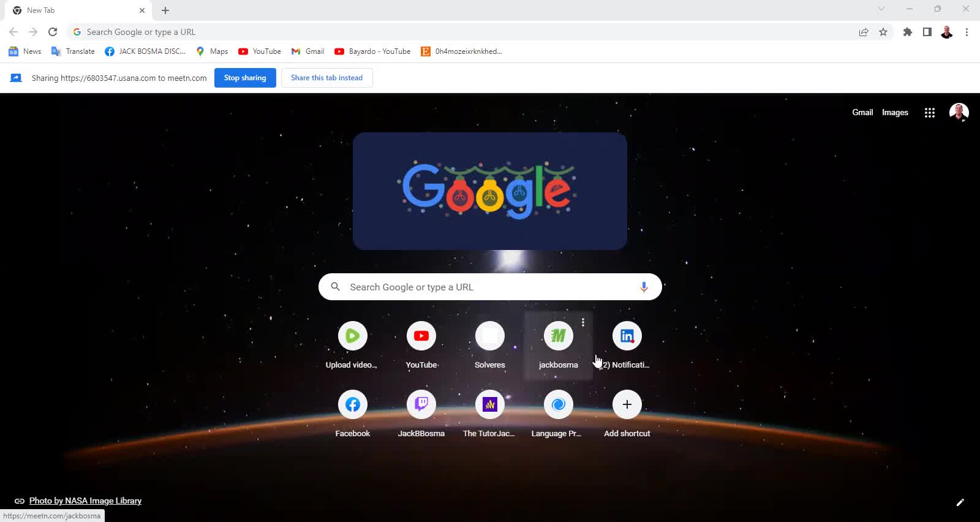Open the Chrome three-dot menu

(x=967, y=32)
